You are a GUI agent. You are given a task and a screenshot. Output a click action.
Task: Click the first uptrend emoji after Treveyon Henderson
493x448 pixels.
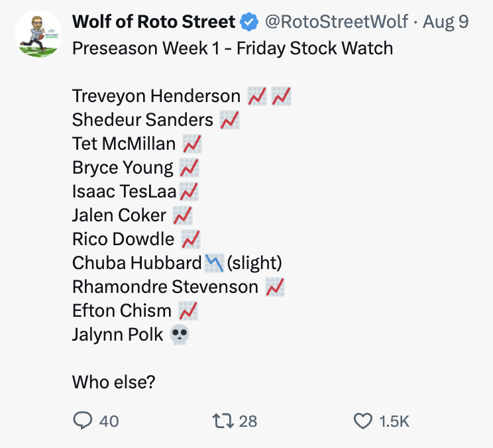257,96
